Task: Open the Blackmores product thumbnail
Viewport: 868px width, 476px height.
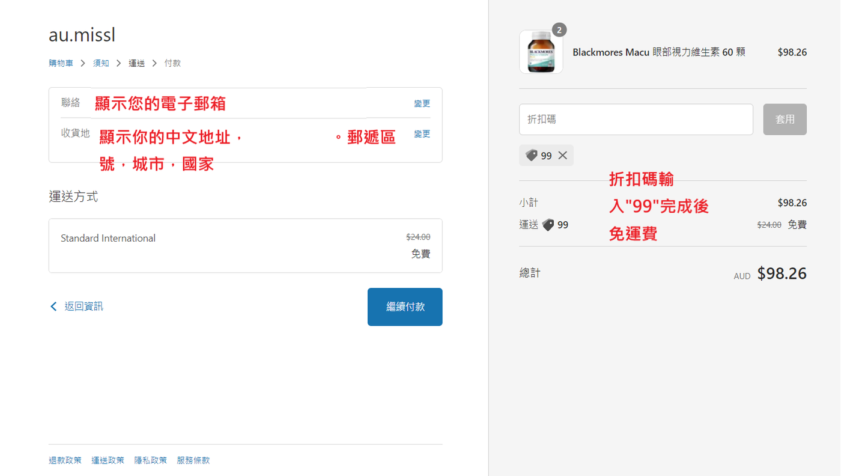Action: (x=541, y=52)
